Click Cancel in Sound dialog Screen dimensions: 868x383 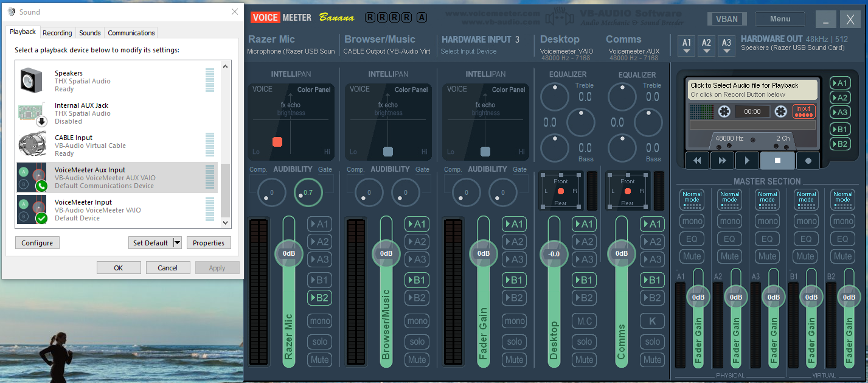click(x=168, y=268)
